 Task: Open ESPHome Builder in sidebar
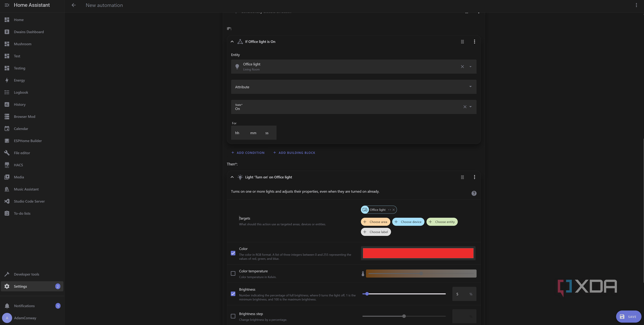[x=32, y=141]
